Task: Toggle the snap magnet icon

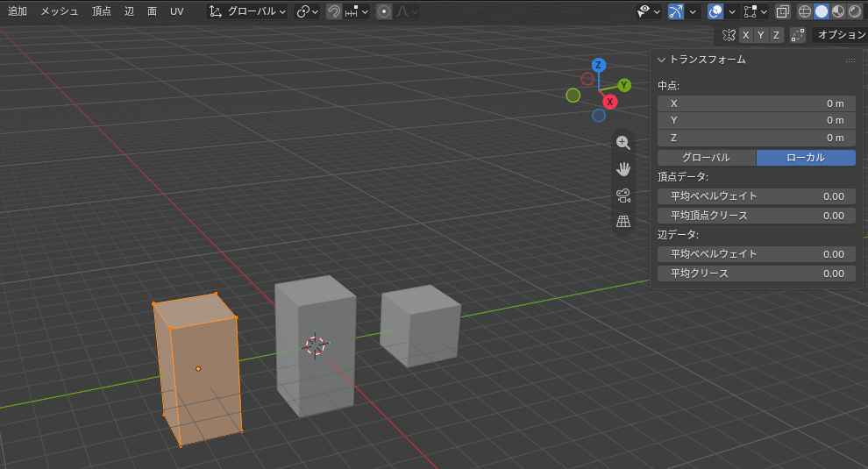Action: tap(333, 11)
